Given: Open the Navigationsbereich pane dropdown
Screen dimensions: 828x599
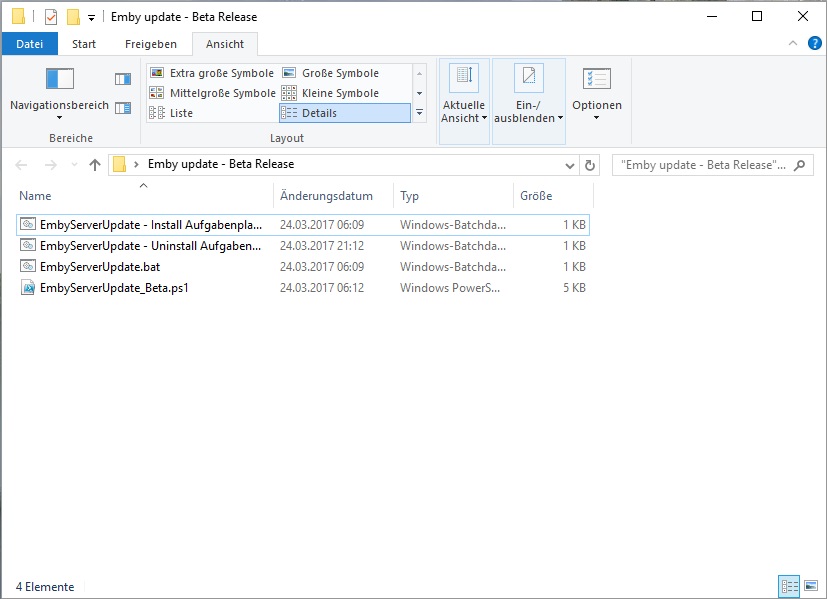Looking at the screenshot, I should [x=59, y=92].
